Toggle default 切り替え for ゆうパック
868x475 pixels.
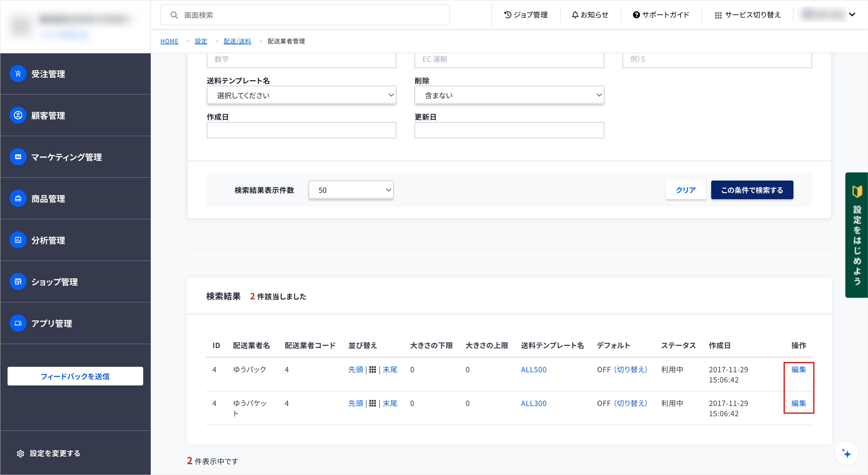(x=630, y=370)
